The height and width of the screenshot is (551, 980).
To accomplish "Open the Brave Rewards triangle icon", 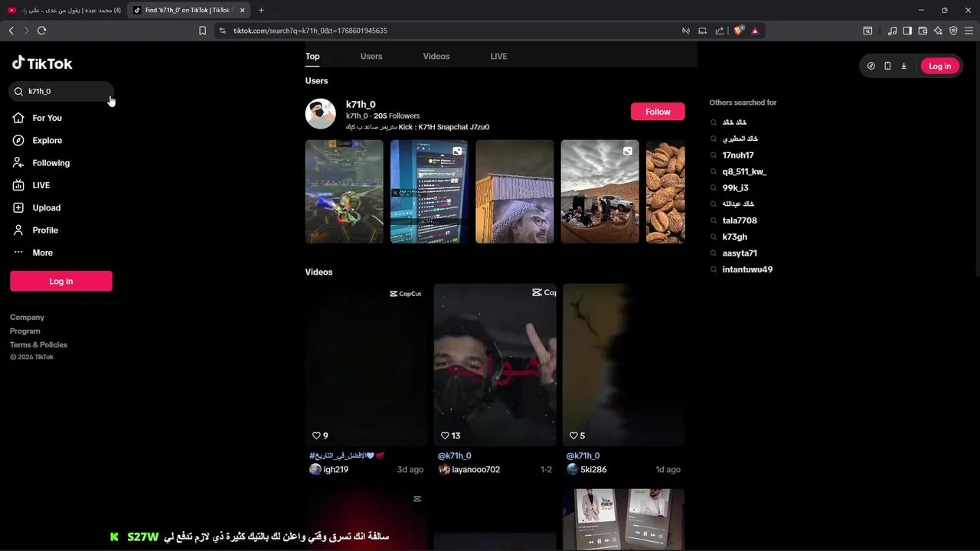I will coord(755,31).
